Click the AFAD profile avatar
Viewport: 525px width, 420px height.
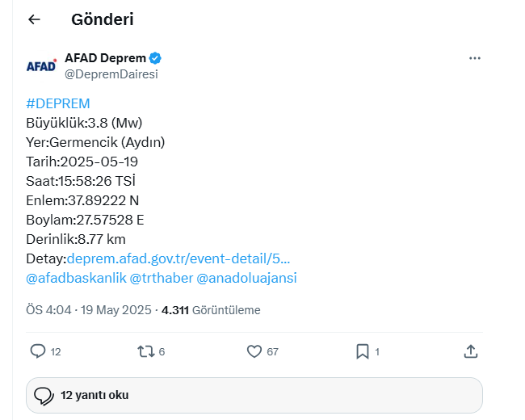(x=41, y=66)
